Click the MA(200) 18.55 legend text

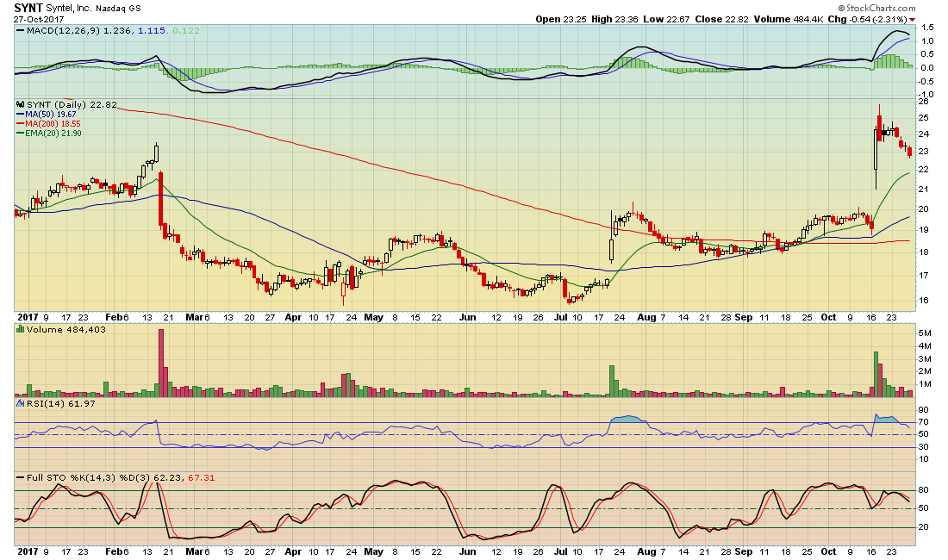[x=53, y=124]
